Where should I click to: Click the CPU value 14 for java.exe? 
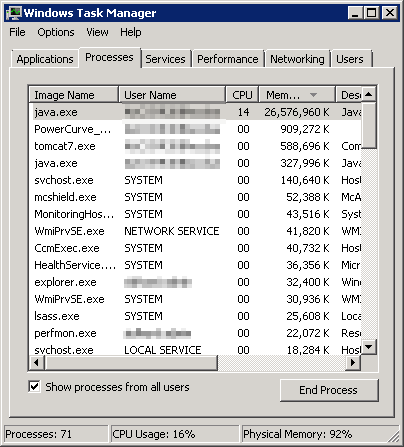click(x=243, y=112)
